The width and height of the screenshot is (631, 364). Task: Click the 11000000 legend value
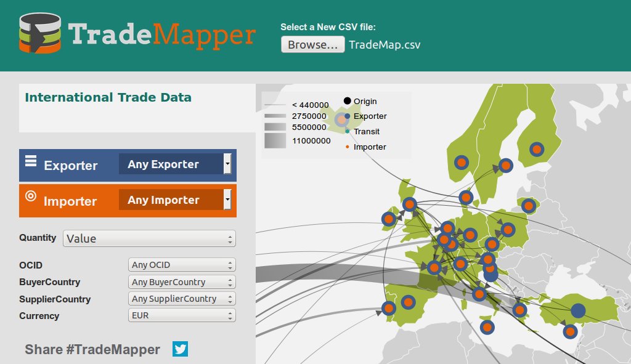311,141
